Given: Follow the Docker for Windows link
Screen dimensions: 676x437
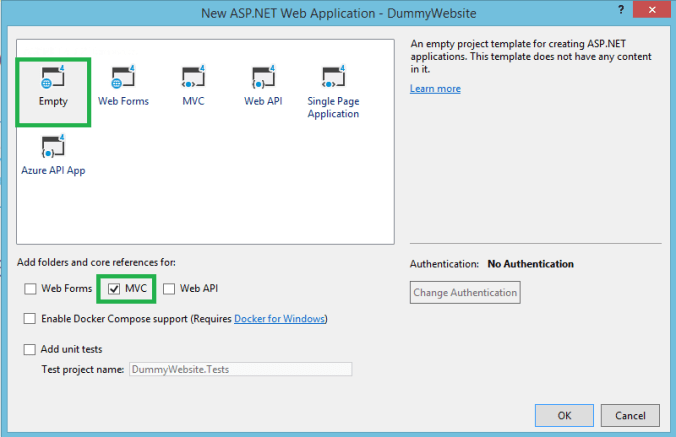Looking at the screenshot, I should click(279, 319).
